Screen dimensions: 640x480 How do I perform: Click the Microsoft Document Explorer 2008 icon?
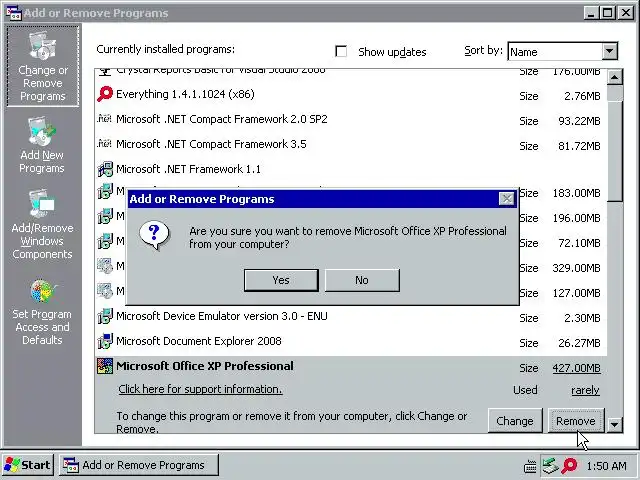105,341
